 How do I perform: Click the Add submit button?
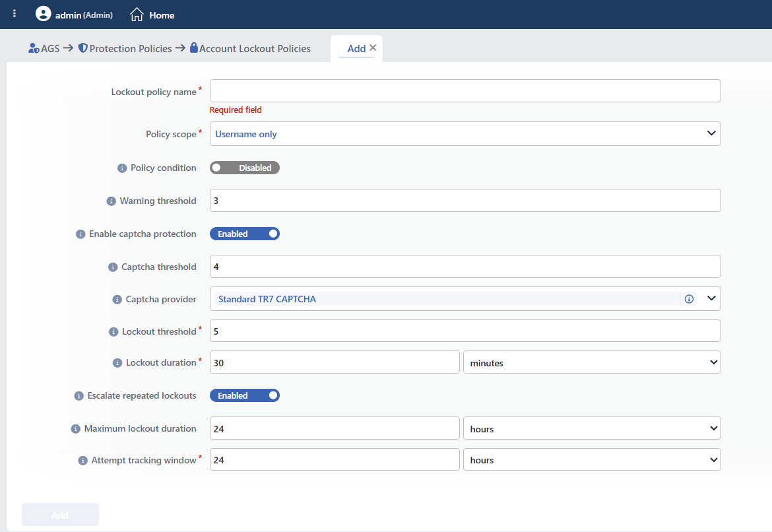pos(60,515)
